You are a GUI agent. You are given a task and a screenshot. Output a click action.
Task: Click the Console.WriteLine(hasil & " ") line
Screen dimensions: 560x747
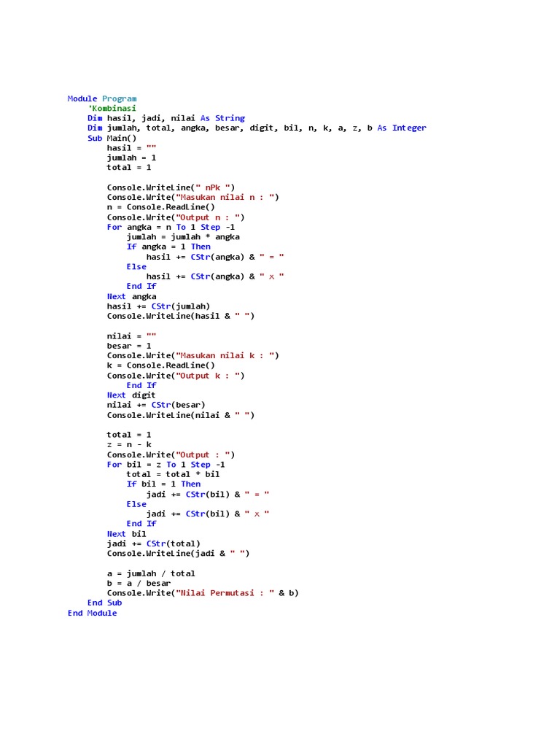point(181,316)
